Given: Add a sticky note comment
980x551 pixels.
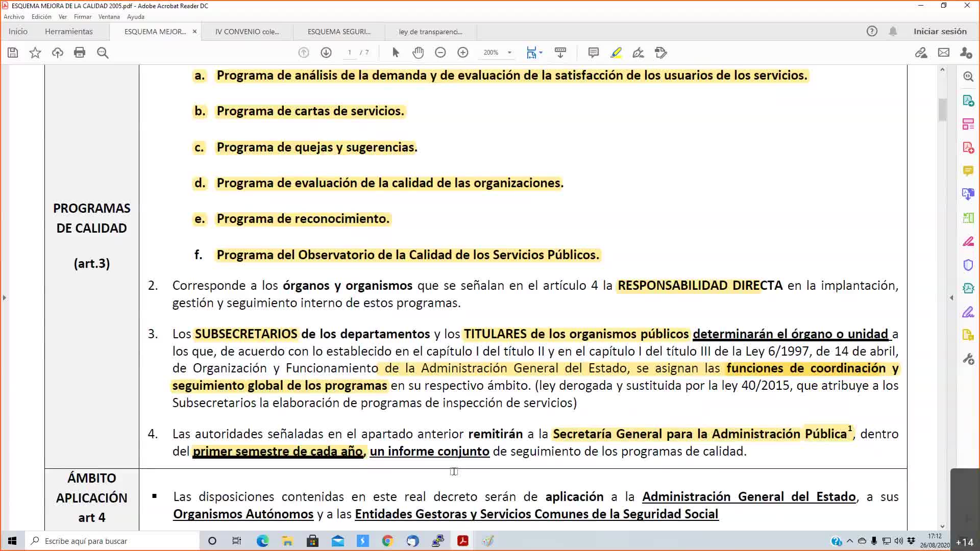Looking at the screenshot, I should pos(593,53).
